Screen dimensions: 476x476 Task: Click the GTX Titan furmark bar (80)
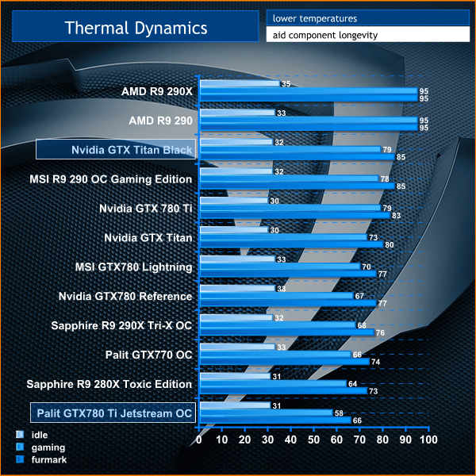(291, 244)
